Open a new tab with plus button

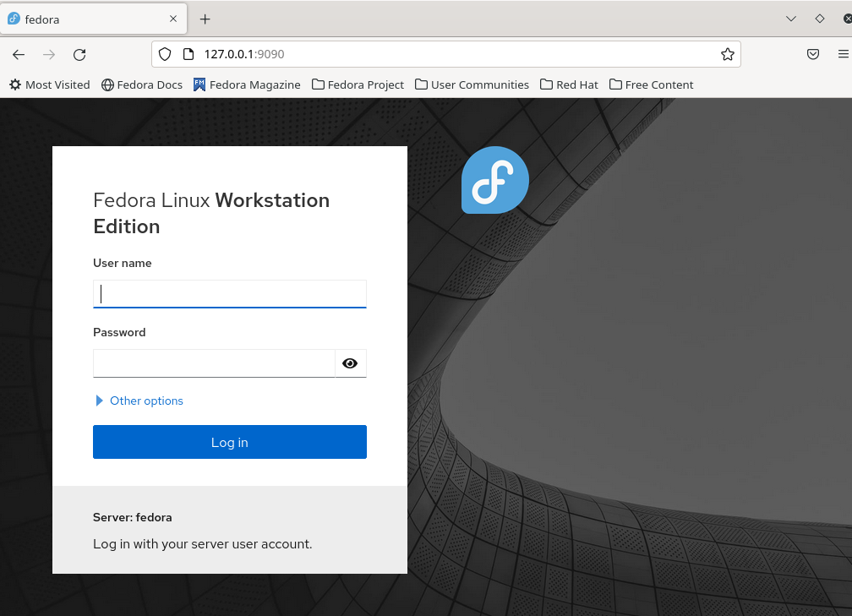tap(205, 19)
